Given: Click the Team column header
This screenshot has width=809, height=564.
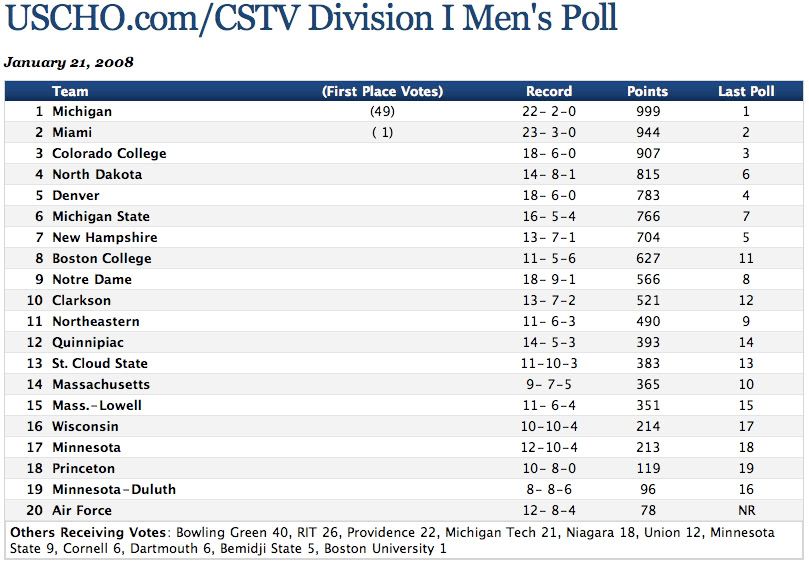Looking at the screenshot, I should coord(70,91).
